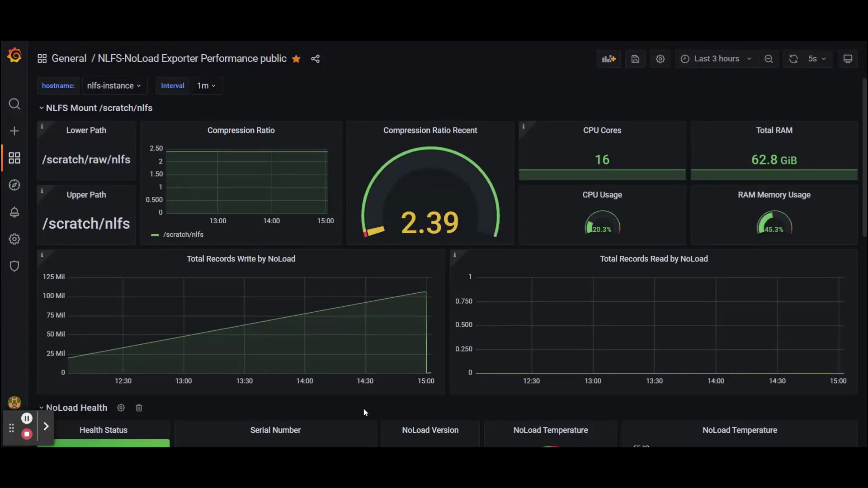Stop the screen recording
Image resolution: width=868 pixels, height=488 pixels.
pyautogui.click(x=27, y=434)
